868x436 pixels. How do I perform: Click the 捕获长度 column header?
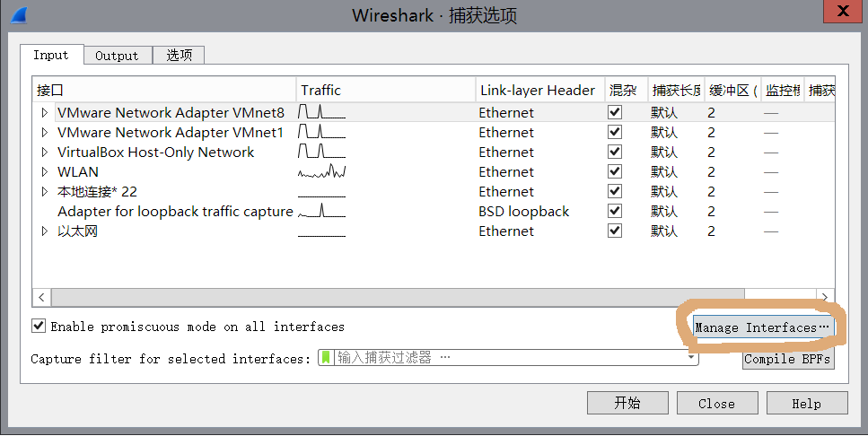(x=676, y=91)
